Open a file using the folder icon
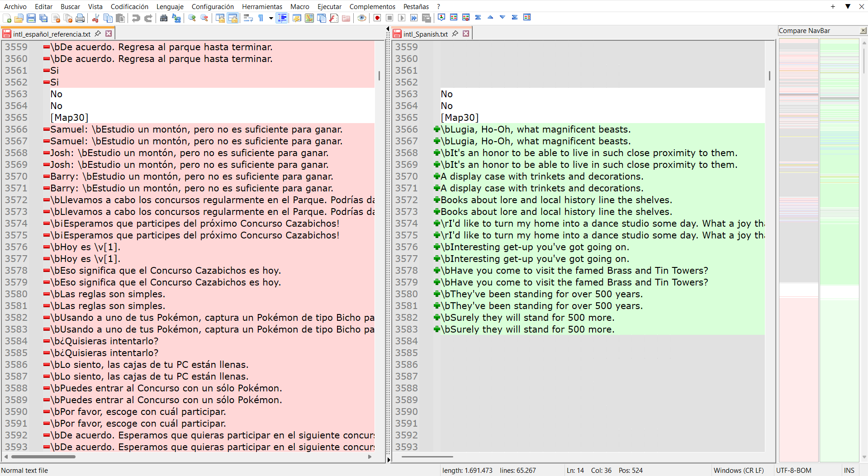 (x=19, y=18)
